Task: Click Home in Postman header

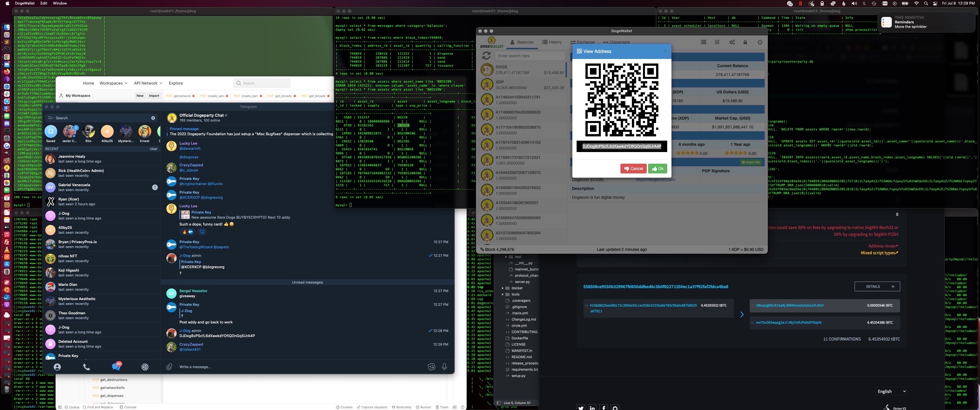Action: [x=88, y=83]
